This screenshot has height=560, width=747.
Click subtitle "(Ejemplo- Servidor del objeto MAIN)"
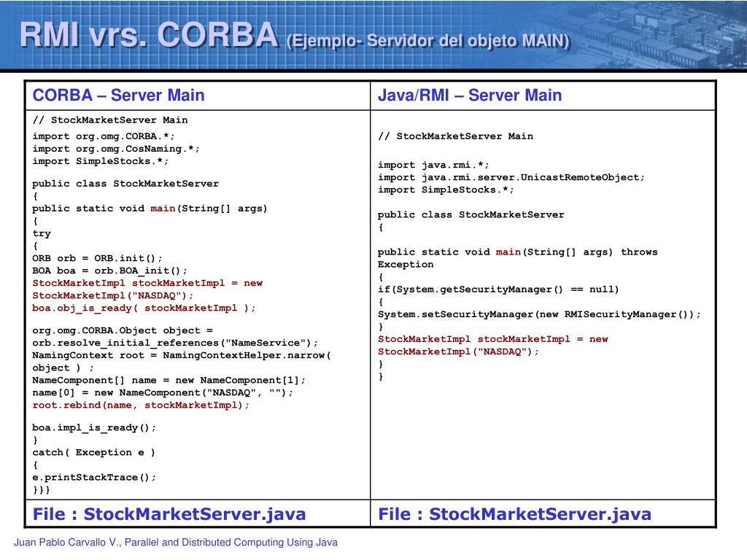click(x=427, y=41)
